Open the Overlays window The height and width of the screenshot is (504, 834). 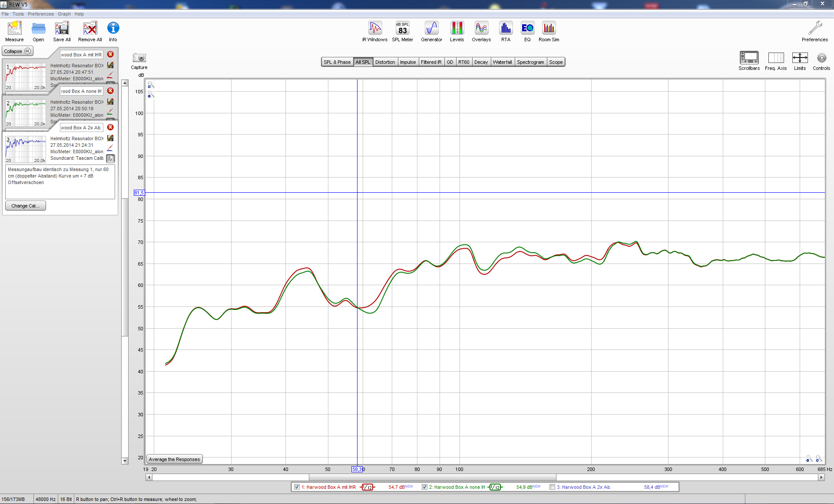481,31
